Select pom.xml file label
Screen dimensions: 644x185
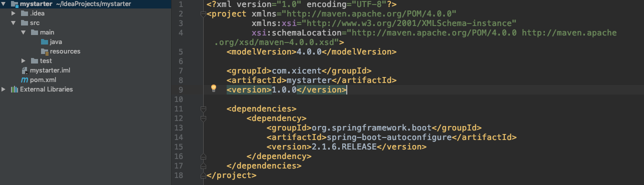pos(43,80)
